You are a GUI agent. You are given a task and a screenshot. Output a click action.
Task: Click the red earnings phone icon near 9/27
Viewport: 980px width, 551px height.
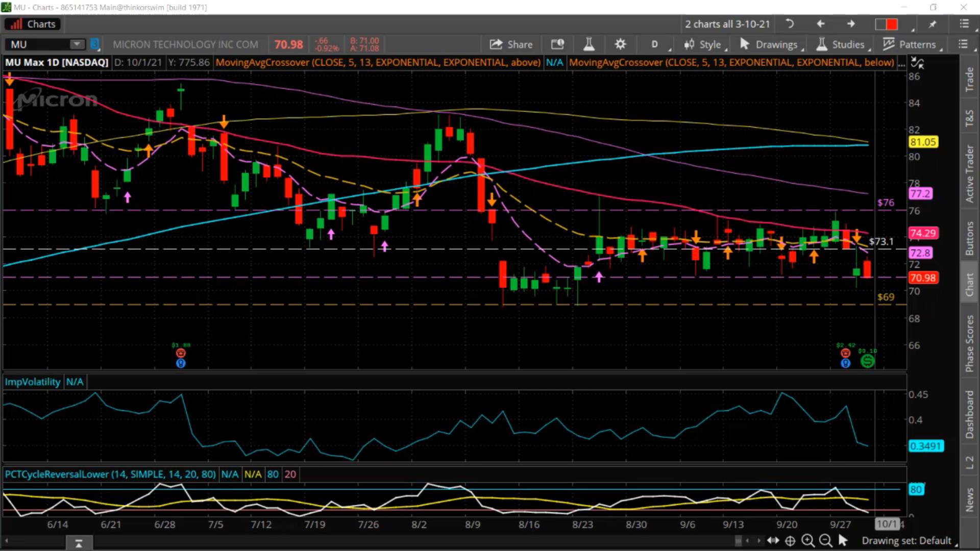click(846, 353)
